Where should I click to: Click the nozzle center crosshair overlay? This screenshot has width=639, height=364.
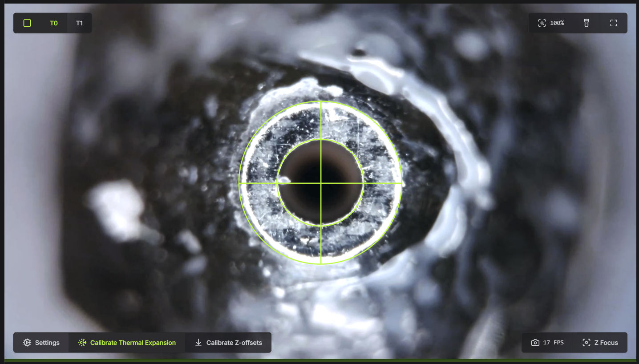click(x=320, y=183)
